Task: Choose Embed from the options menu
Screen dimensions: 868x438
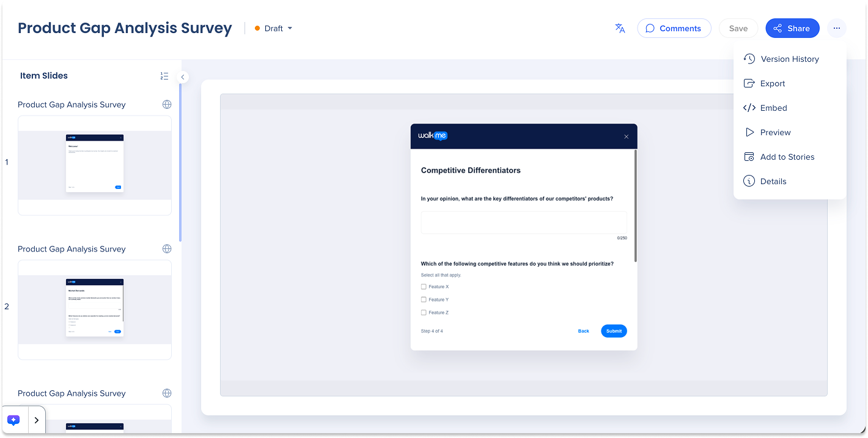Action: tap(773, 108)
